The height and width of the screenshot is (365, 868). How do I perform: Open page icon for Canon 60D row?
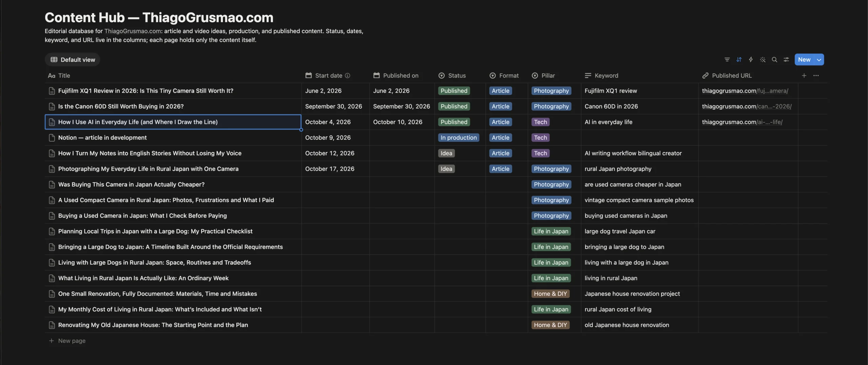52,106
